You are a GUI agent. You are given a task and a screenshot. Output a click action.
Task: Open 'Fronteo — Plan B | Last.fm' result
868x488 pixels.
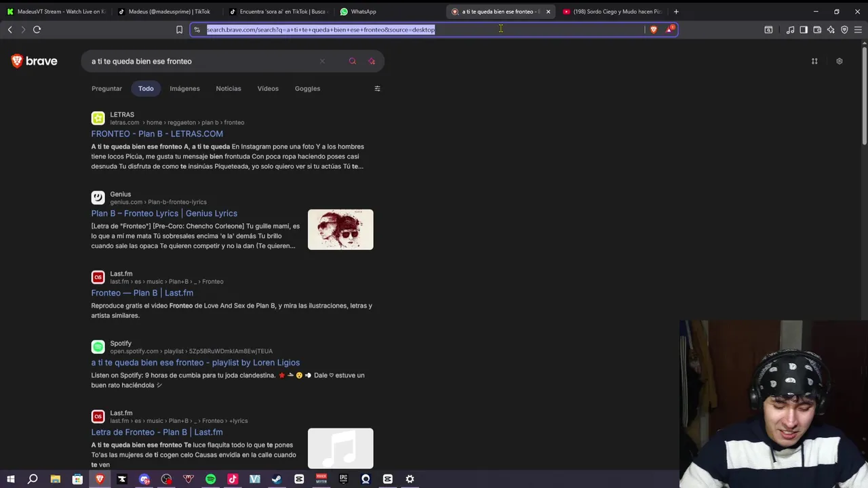[x=142, y=293]
